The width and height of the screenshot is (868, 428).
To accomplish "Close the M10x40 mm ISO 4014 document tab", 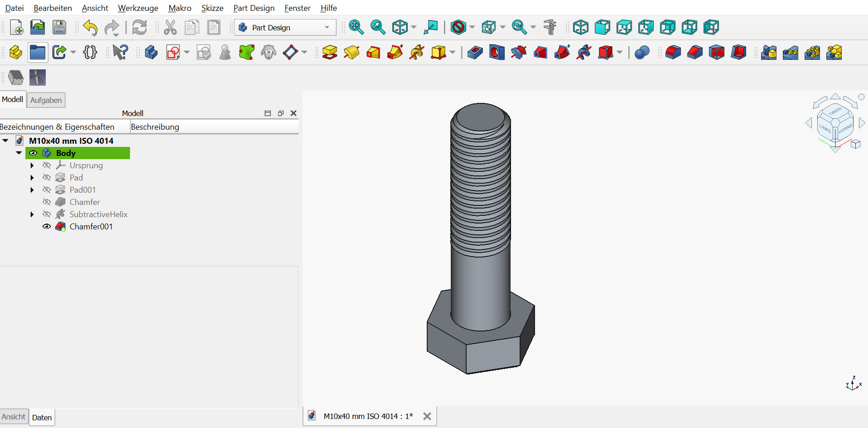I will tap(427, 416).
